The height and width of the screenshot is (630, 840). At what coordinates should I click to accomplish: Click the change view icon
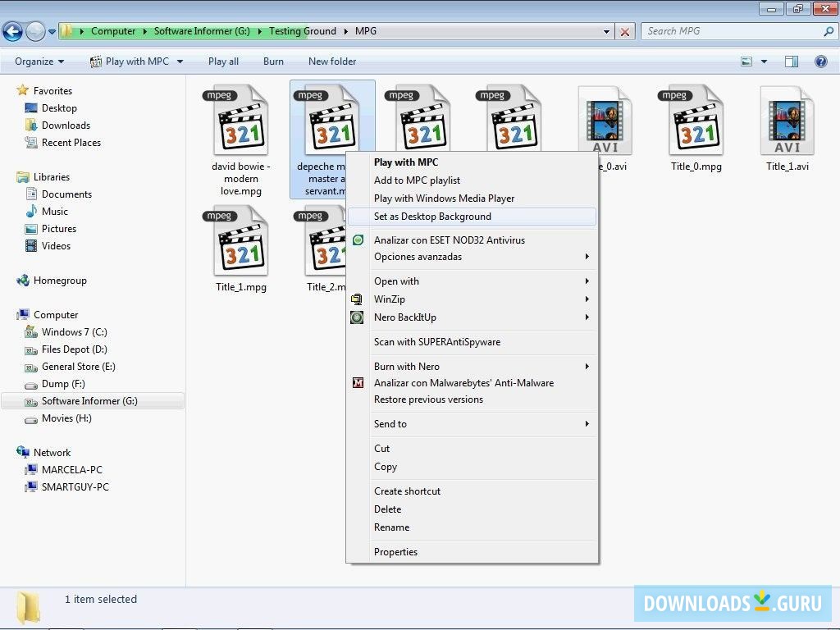(x=746, y=62)
